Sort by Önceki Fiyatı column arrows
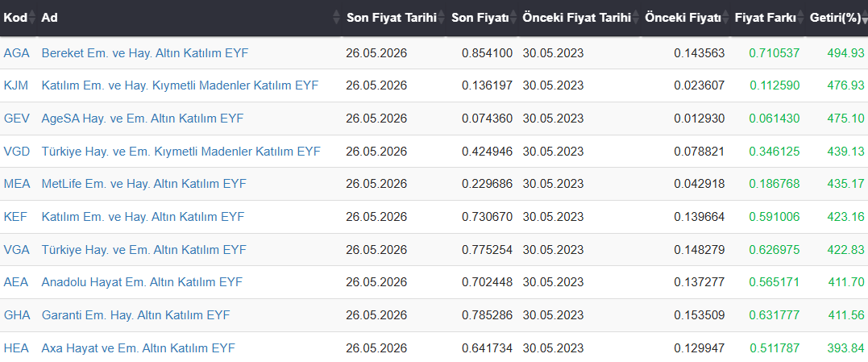 coord(725,18)
